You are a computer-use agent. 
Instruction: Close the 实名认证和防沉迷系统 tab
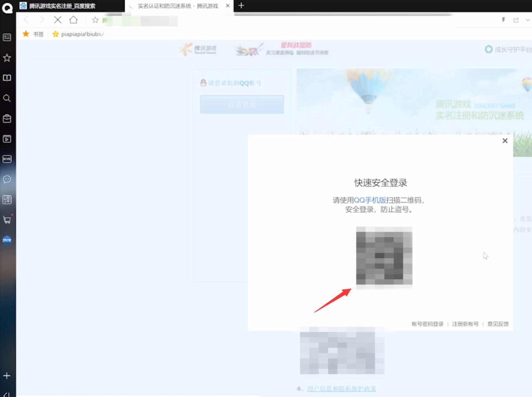[228, 6]
